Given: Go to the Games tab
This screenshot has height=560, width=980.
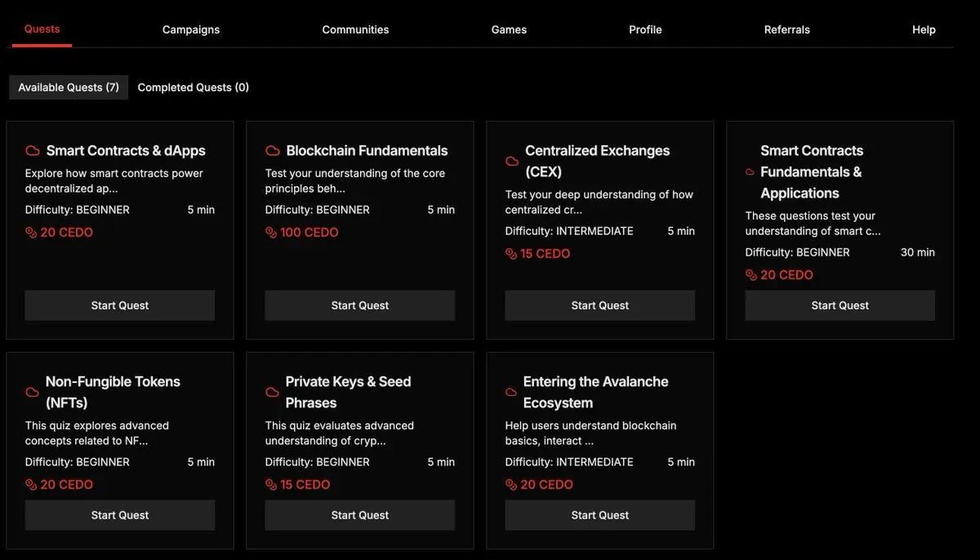Looking at the screenshot, I should point(509,29).
